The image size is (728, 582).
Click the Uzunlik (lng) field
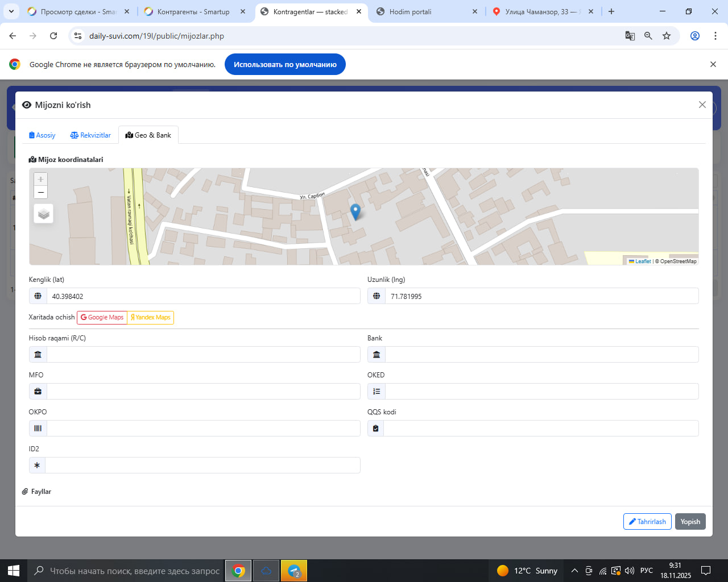pos(541,296)
